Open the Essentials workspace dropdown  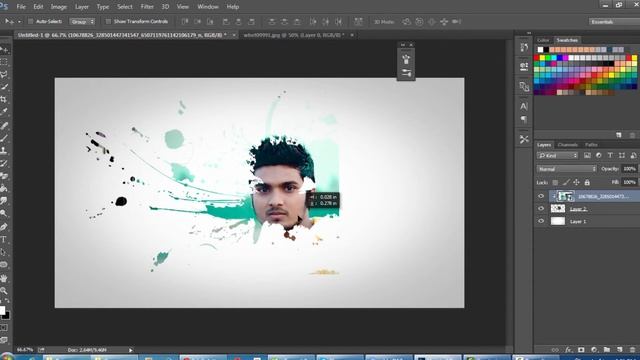[614, 22]
